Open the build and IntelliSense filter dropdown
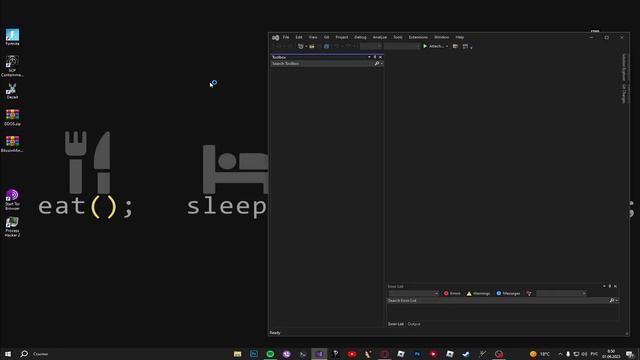 click(x=561, y=293)
